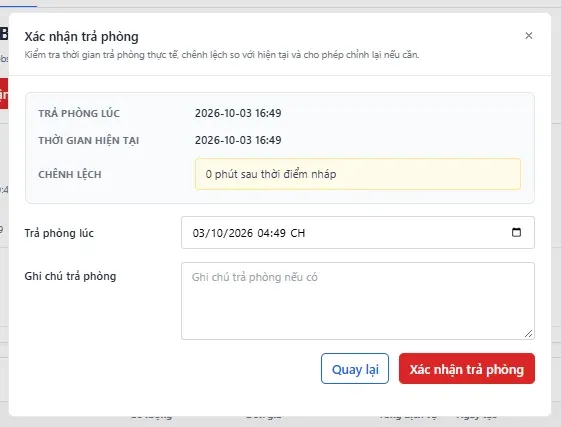The height and width of the screenshot is (427, 561).
Task: Click the Trả phòng lúc datetime input
Action: [x=358, y=233]
